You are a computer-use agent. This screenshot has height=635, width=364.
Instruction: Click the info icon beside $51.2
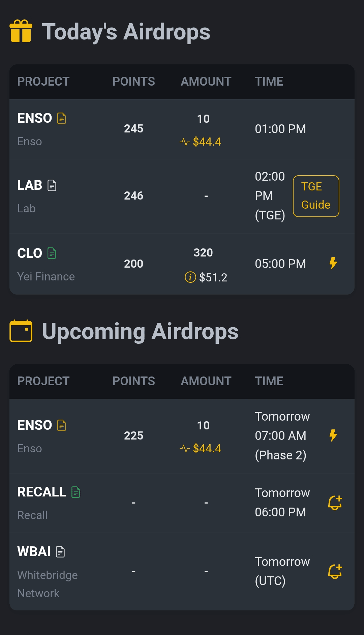coord(190,277)
